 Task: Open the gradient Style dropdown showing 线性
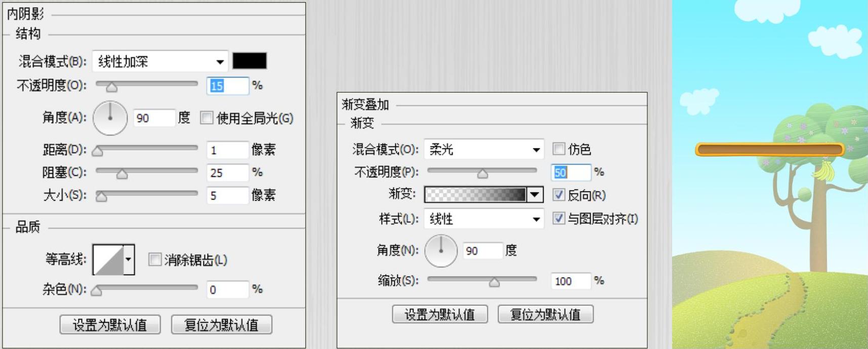(x=484, y=219)
